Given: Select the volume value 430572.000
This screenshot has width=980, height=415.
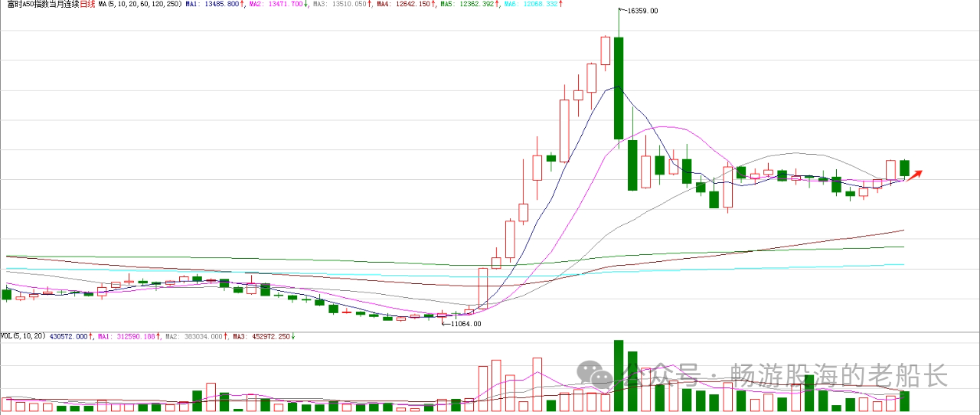Looking at the screenshot, I should [69, 336].
